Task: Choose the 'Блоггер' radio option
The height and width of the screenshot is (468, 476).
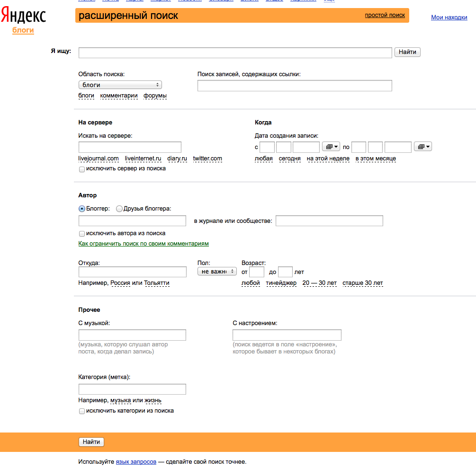Action: point(82,209)
